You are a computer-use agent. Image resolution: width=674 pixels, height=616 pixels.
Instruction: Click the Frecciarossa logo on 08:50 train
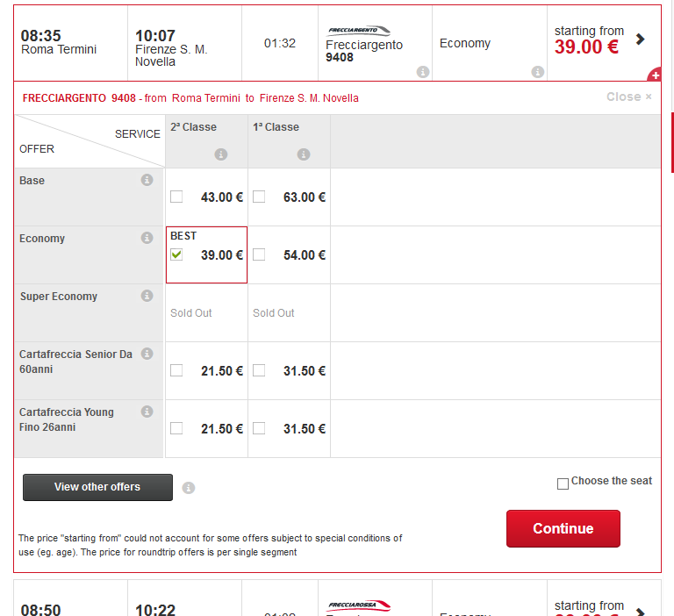click(x=359, y=605)
